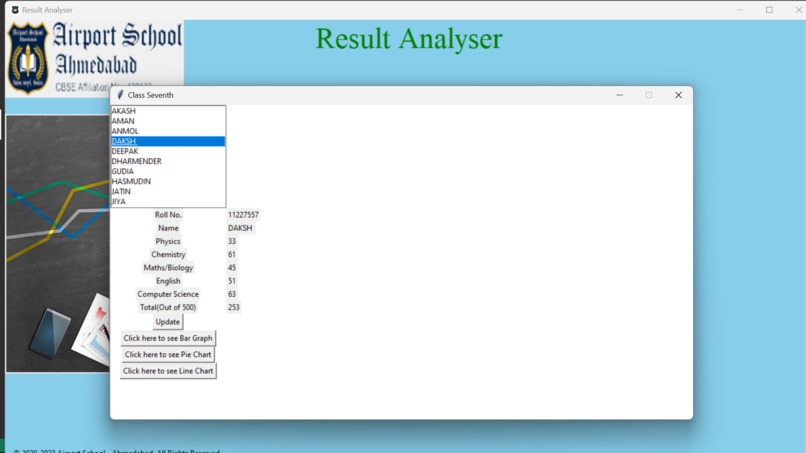The image size is (806, 453).
Task: Click the Computer Science label
Action: point(168,294)
